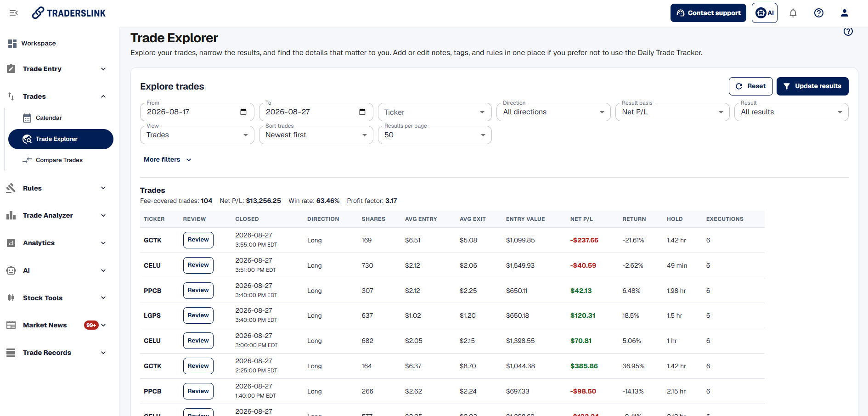Review the LGPS trade
This screenshot has height=416, width=868.
tap(198, 315)
